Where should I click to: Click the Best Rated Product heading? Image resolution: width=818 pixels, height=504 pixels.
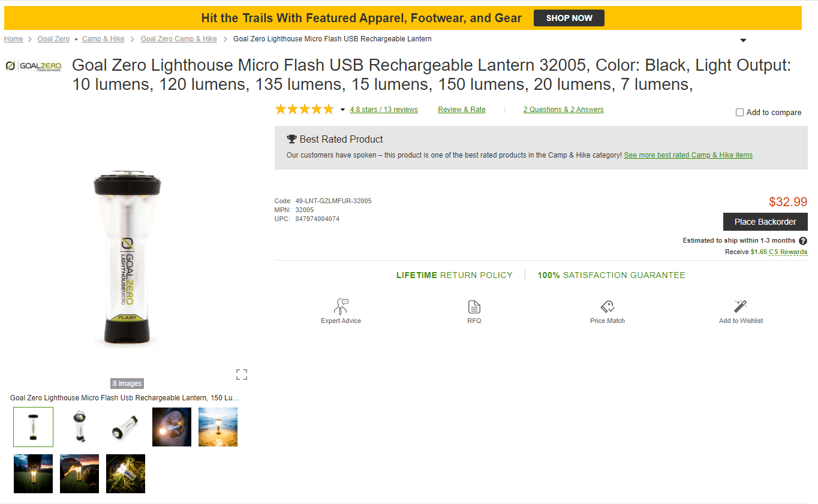point(341,139)
